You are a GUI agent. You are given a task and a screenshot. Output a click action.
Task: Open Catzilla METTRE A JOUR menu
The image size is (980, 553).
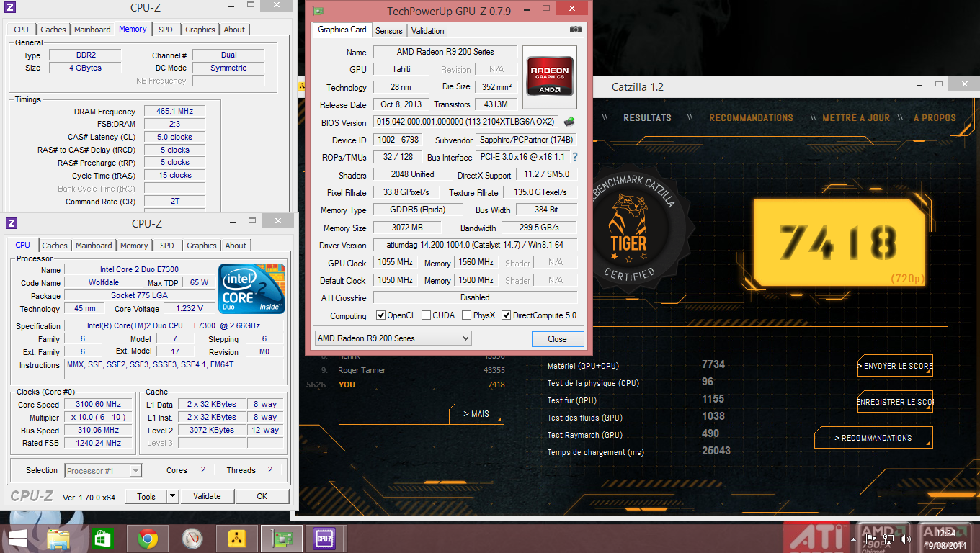tap(856, 117)
